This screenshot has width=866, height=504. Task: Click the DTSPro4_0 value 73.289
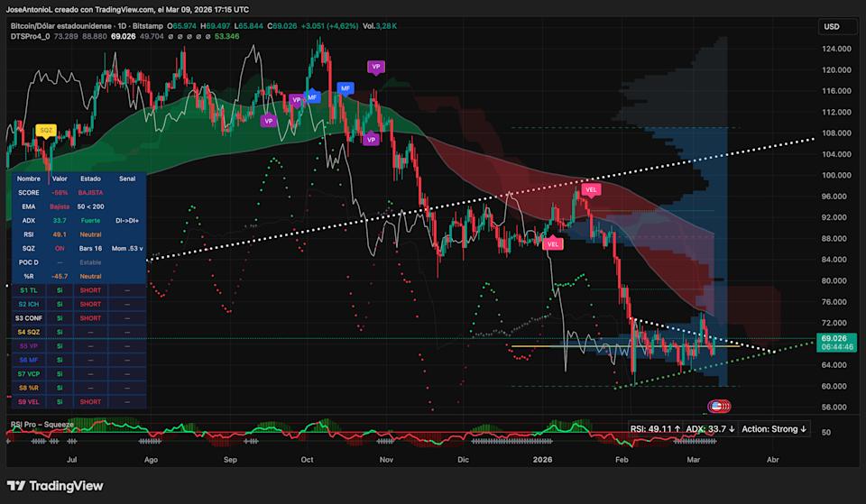(x=66, y=36)
